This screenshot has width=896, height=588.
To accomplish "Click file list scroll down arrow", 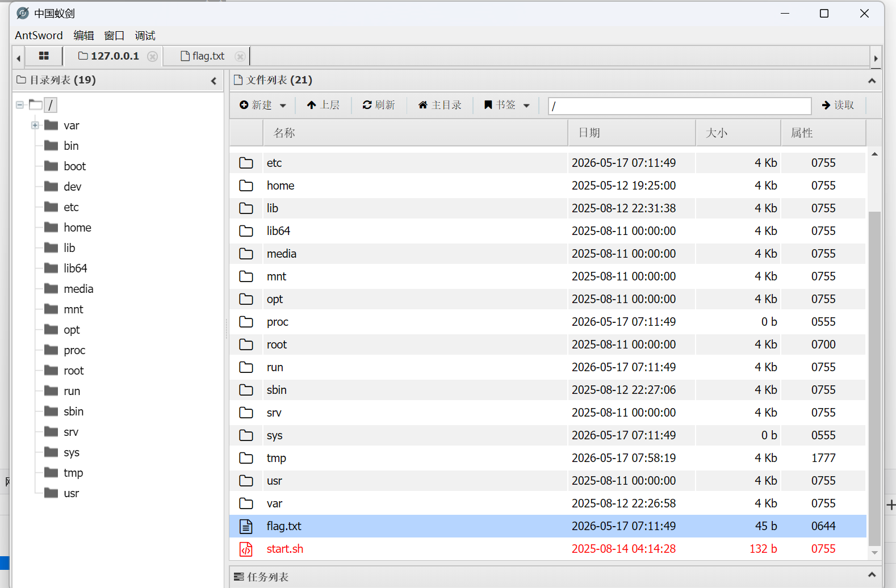I will (x=874, y=553).
